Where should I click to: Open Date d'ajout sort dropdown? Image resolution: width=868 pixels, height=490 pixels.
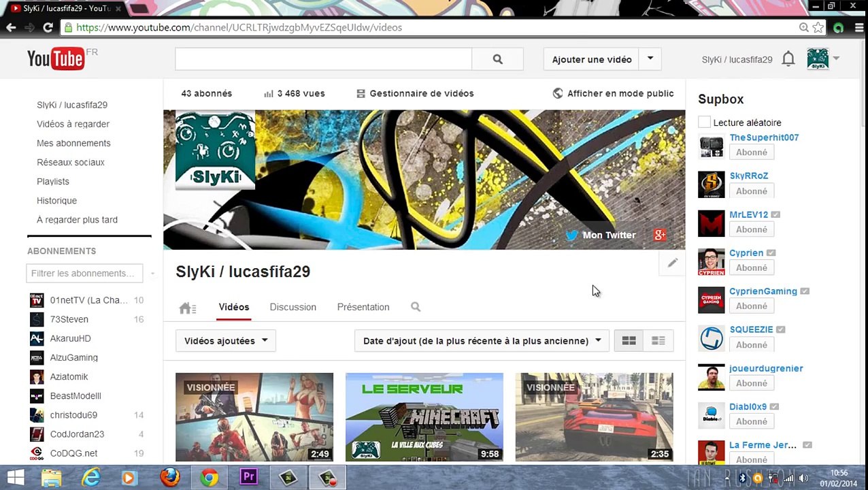coord(482,341)
